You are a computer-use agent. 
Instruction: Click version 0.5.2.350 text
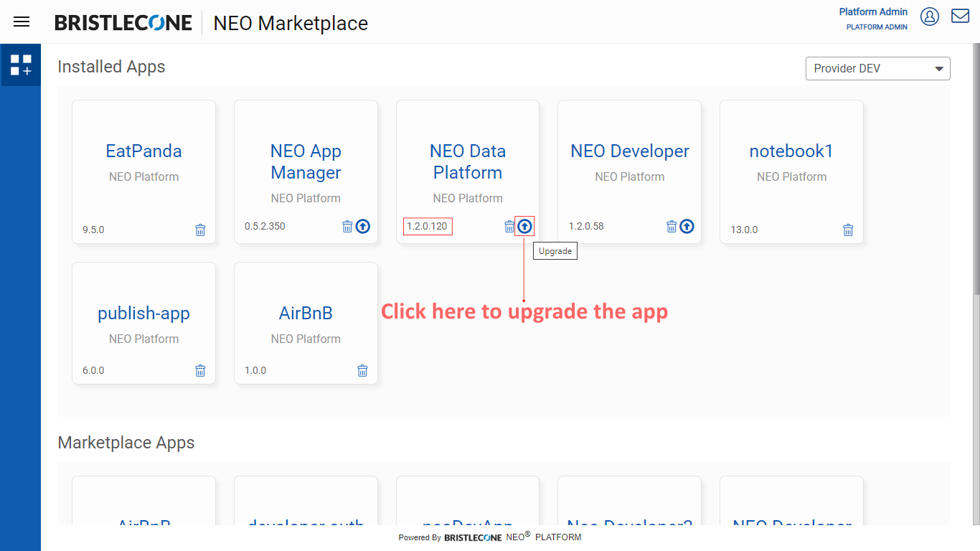click(265, 227)
